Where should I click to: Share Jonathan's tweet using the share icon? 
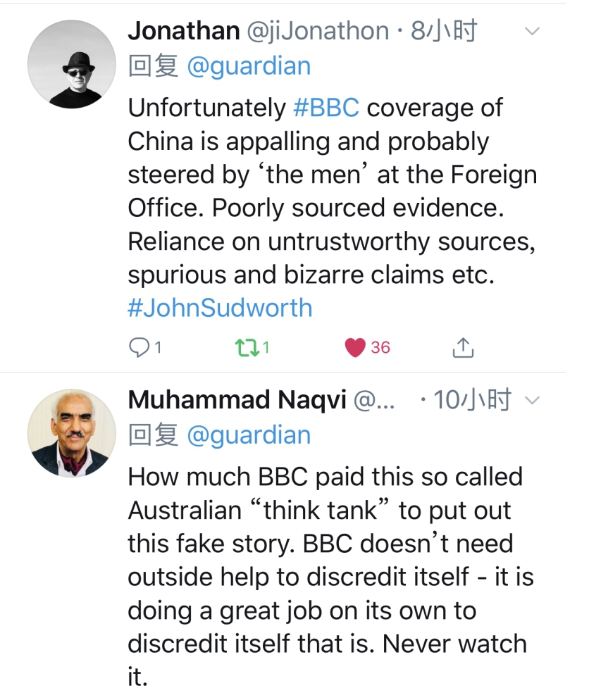pyautogui.click(x=462, y=347)
